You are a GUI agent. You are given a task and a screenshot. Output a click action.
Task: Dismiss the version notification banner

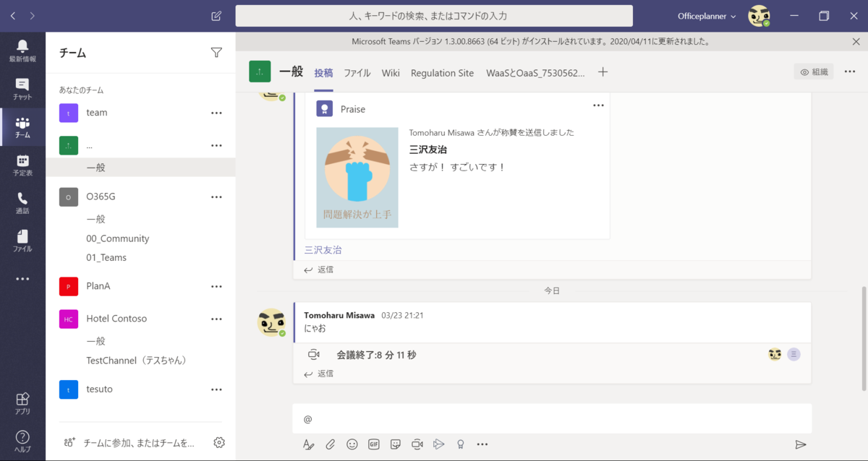point(856,42)
